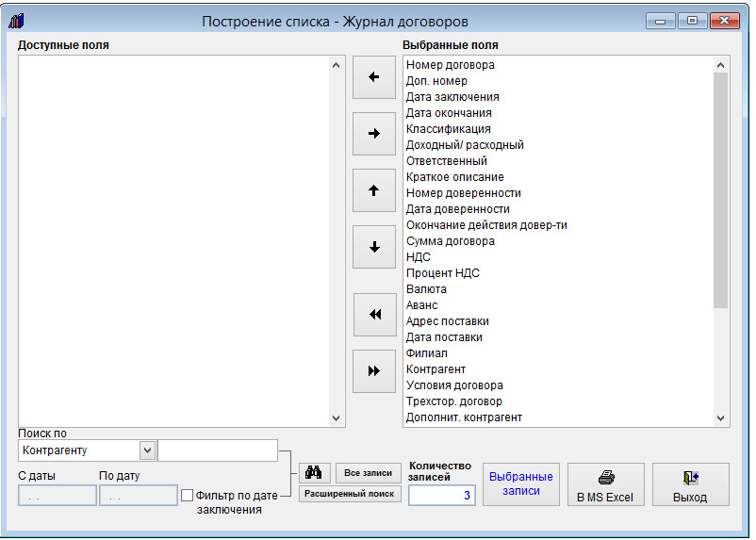Viewport: 756px width, 540px height.
Task: Click the selected fields scrollbar thumb
Action: point(721,190)
